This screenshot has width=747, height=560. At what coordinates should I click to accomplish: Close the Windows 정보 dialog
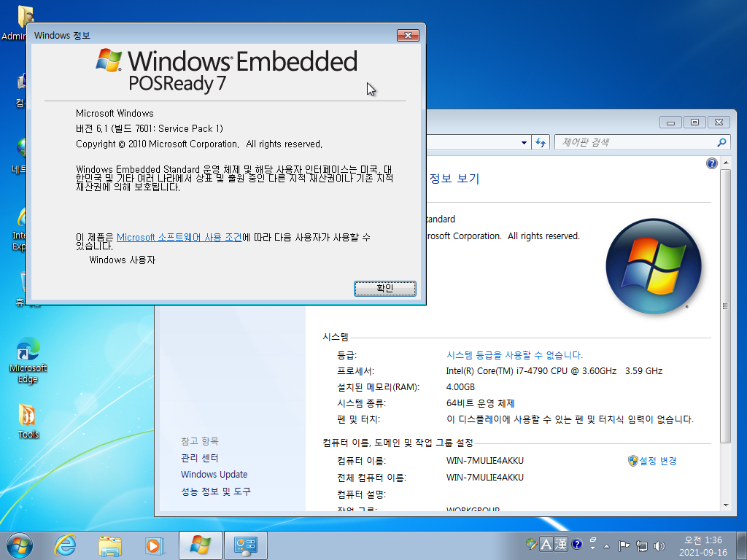coord(408,35)
